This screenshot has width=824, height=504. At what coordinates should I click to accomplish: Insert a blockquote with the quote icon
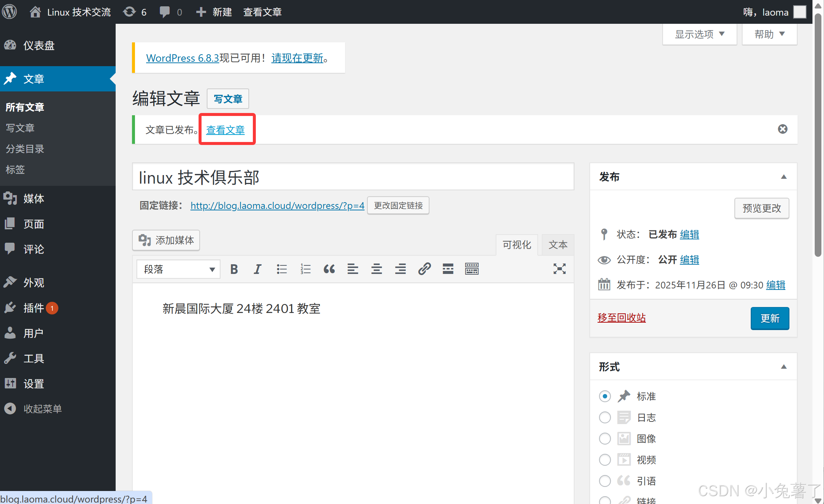[x=329, y=269]
